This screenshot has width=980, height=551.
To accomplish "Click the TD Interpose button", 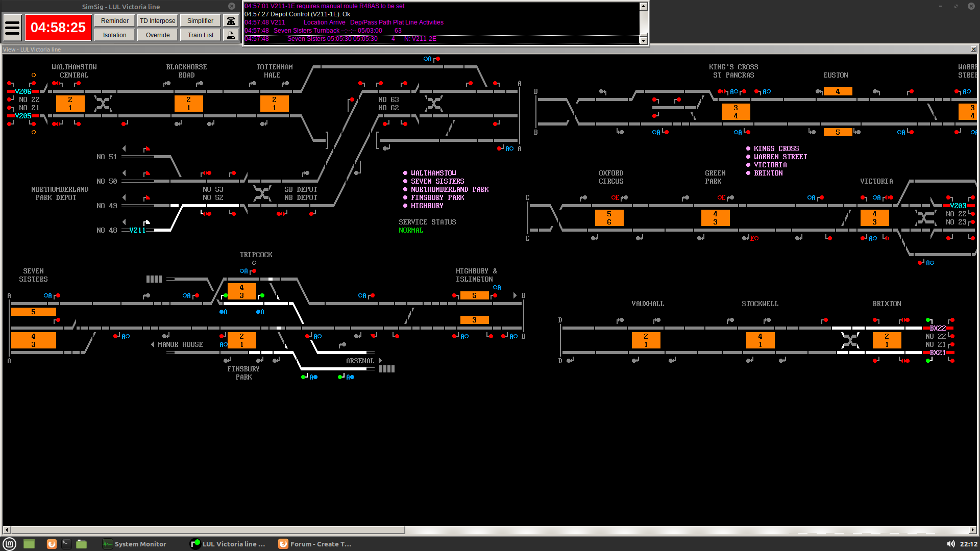I will tap(158, 21).
